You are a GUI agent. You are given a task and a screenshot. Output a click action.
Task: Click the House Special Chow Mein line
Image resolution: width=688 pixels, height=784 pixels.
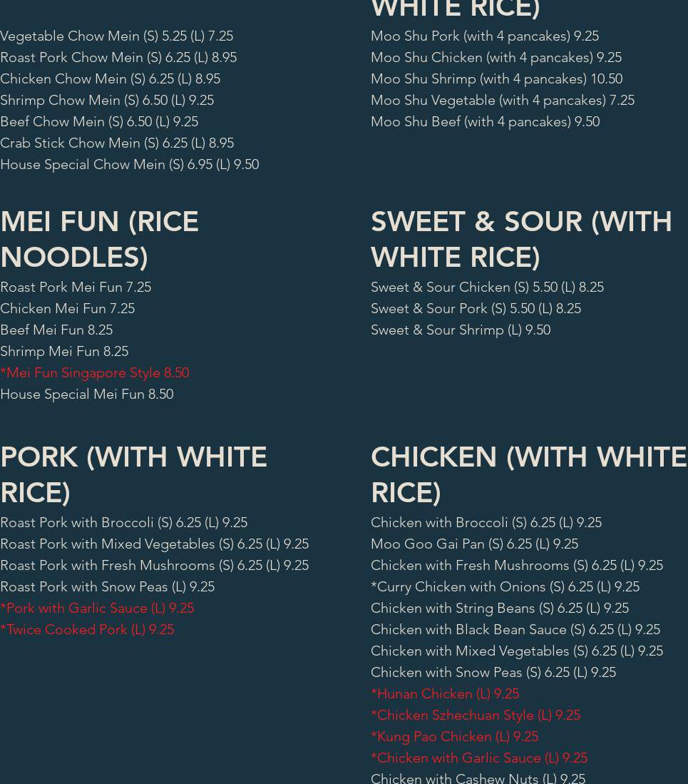pyautogui.click(x=129, y=165)
